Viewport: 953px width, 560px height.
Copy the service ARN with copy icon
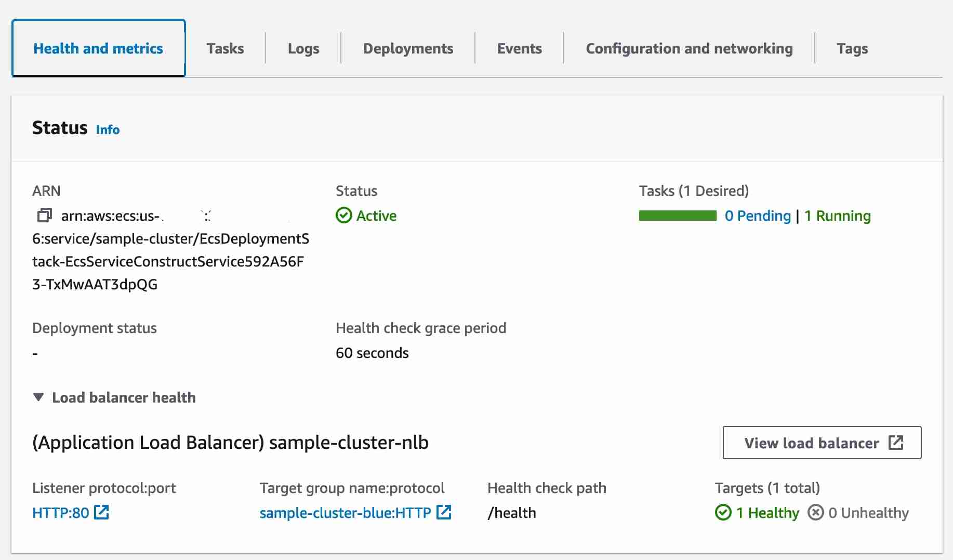(x=45, y=215)
